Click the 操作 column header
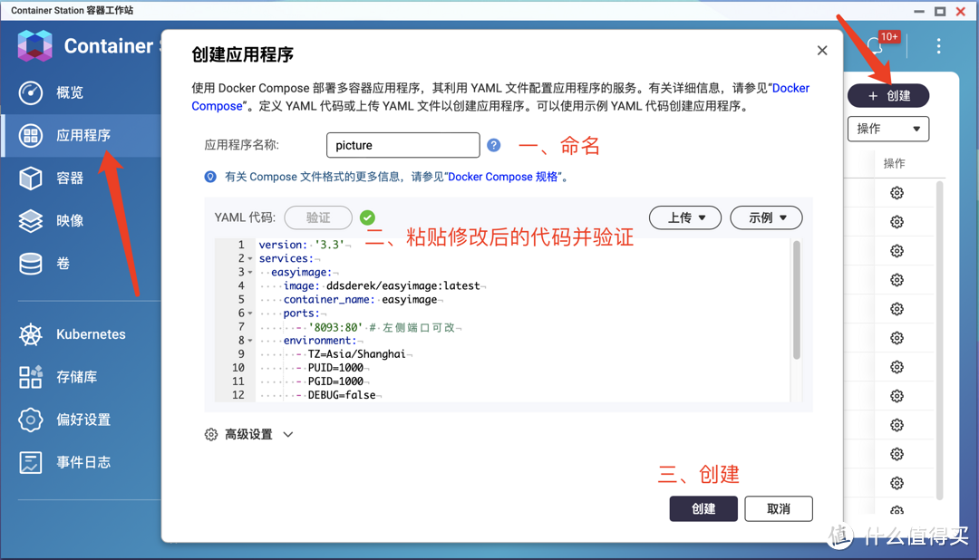Screen dimensions: 979x560 [x=894, y=164]
